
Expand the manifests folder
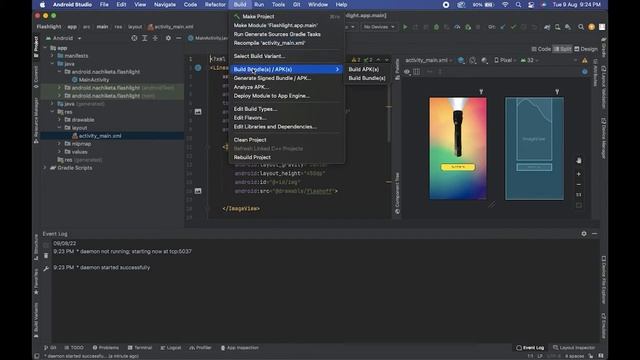click(x=52, y=56)
